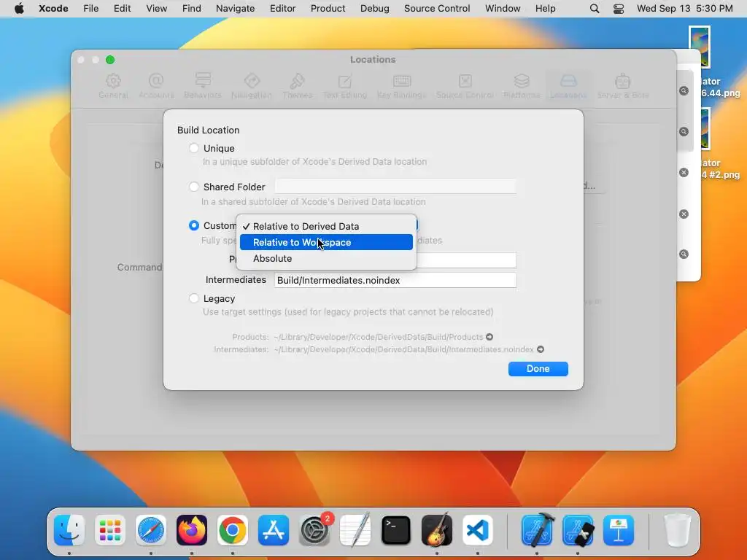Open the Locations preferences tab

click(x=568, y=86)
